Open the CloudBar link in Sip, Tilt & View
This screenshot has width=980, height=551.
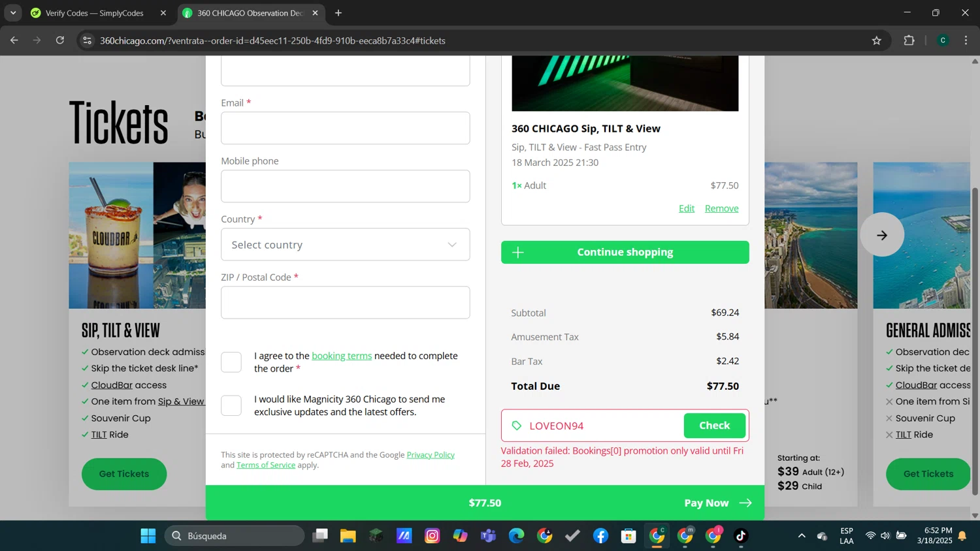click(112, 385)
